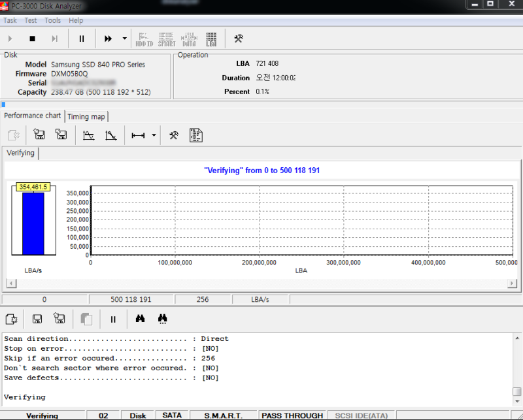The width and height of the screenshot is (523, 420).
Task: Click the fast-forward double arrow icon
Action: [x=108, y=39]
